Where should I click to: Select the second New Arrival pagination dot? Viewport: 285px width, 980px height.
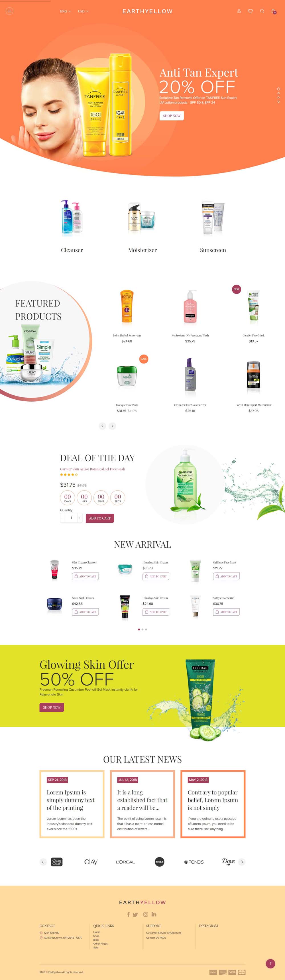click(142, 629)
